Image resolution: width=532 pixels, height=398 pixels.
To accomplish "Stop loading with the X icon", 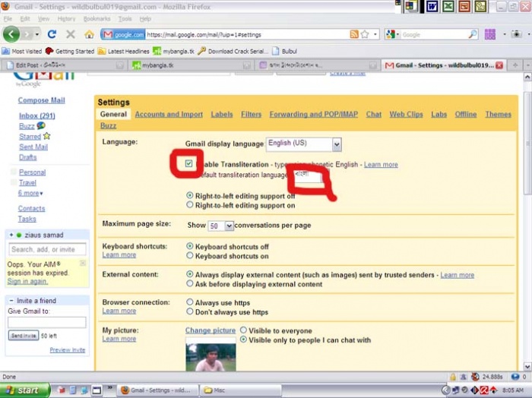I will point(71,34).
